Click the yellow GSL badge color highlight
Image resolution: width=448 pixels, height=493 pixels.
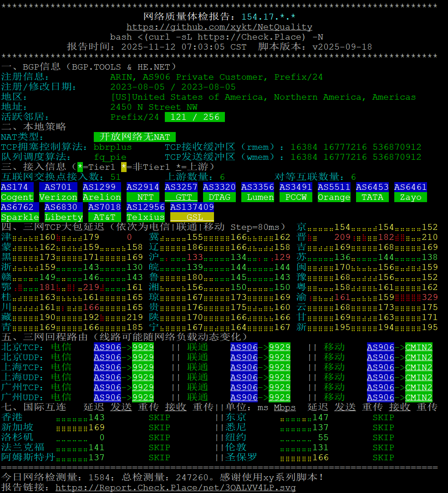(x=192, y=217)
